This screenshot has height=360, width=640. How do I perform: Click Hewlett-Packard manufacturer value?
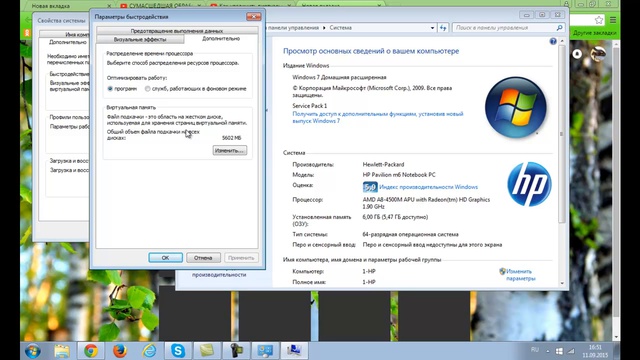[383, 164]
